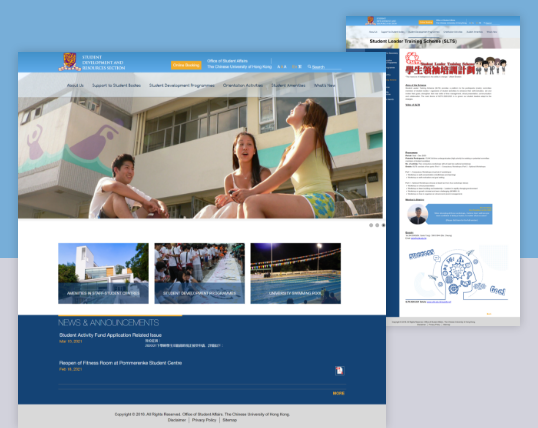
Task: Select the first carousel dot indicator
Action: click(371, 225)
